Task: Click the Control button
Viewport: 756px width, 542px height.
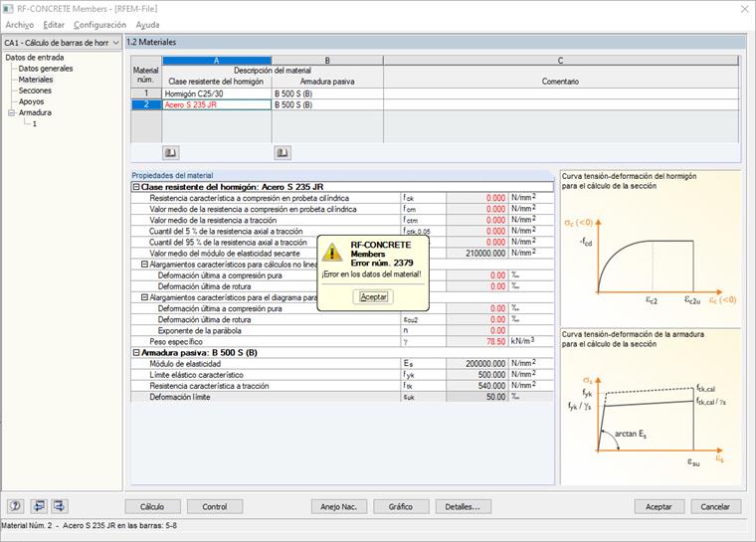Action: point(215,507)
